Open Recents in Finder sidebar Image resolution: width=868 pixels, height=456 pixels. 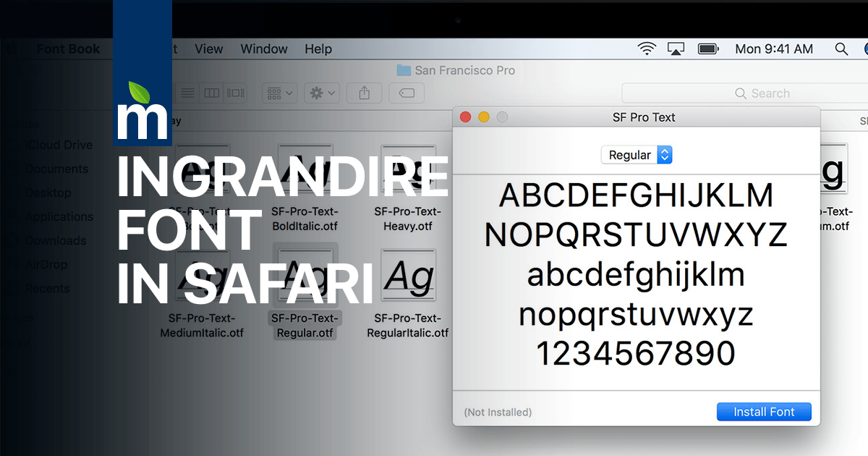click(47, 288)
